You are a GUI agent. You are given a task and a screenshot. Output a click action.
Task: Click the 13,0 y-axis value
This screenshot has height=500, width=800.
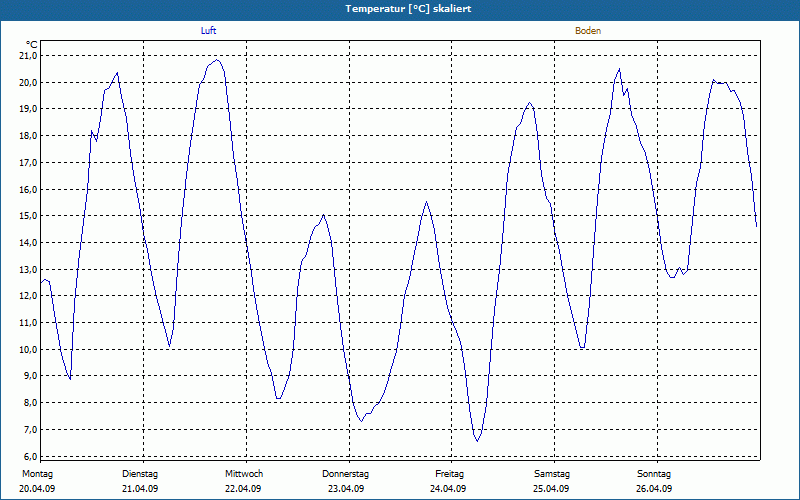(x=30, y=269)
